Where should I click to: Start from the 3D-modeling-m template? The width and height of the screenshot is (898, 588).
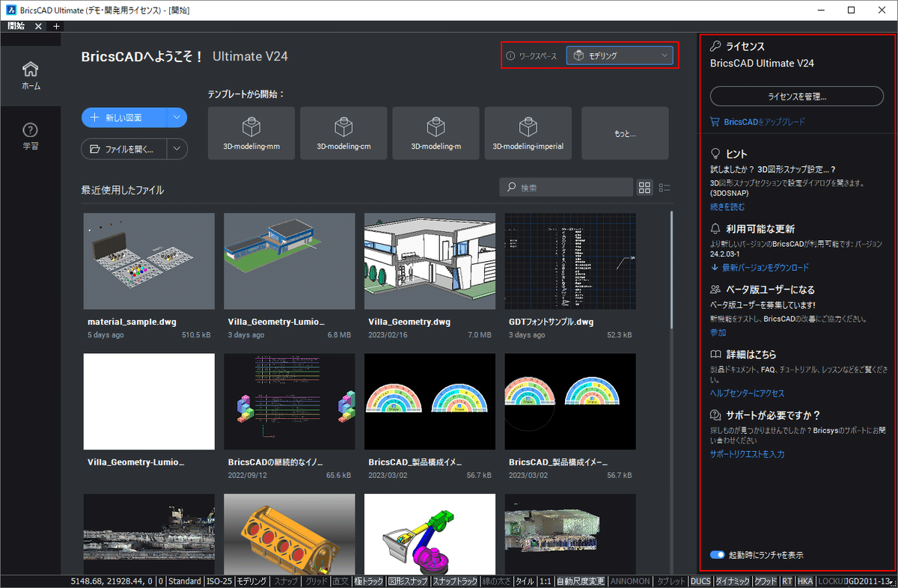pyautogui.click(x=436, y=133)
